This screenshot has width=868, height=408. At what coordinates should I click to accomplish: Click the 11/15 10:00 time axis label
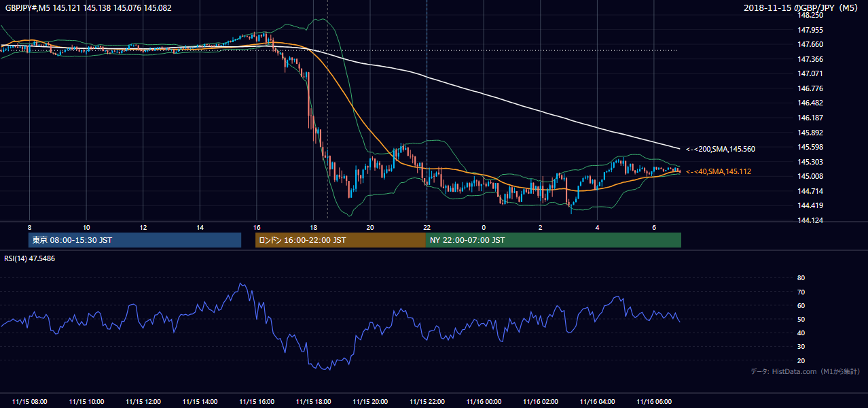click(x=86, y=402)
